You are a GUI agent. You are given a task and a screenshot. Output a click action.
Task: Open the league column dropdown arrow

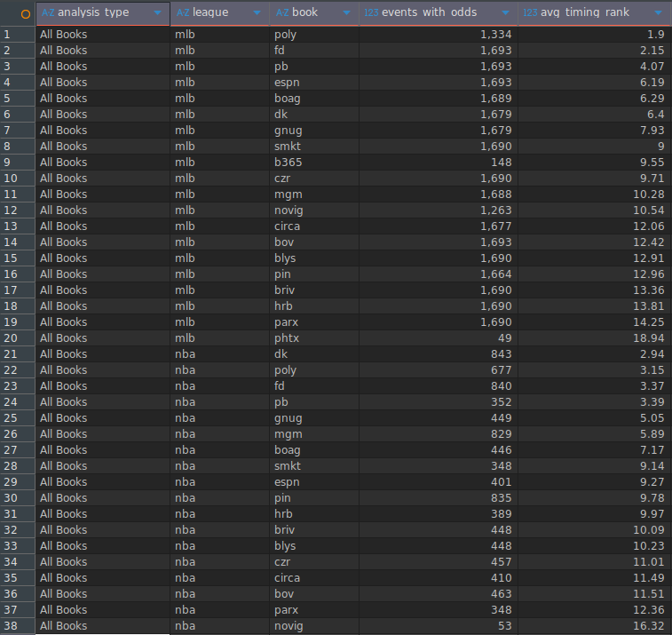coord(257,13)
